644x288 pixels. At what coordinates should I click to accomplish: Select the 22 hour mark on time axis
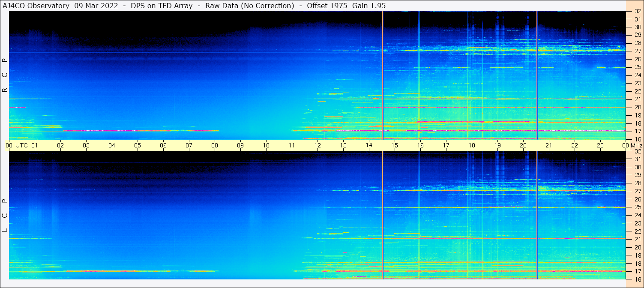tap(575, 145)
